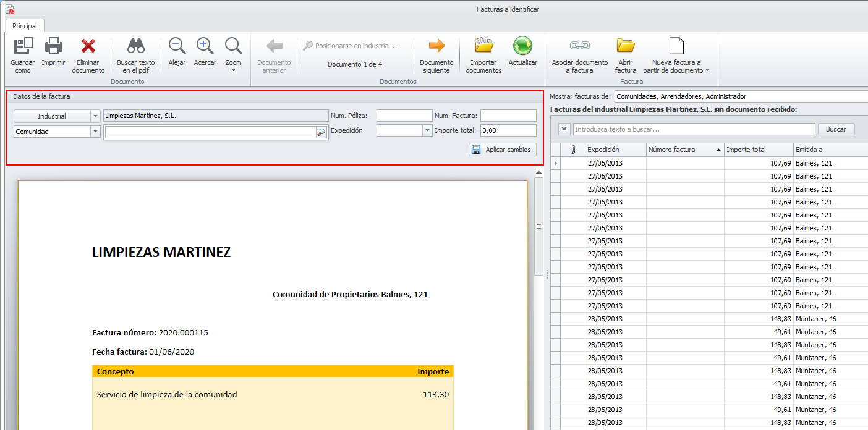This screenshot has height=430, width=868.
Task: Click the Guardar como icon
Action: click(23, 47)
